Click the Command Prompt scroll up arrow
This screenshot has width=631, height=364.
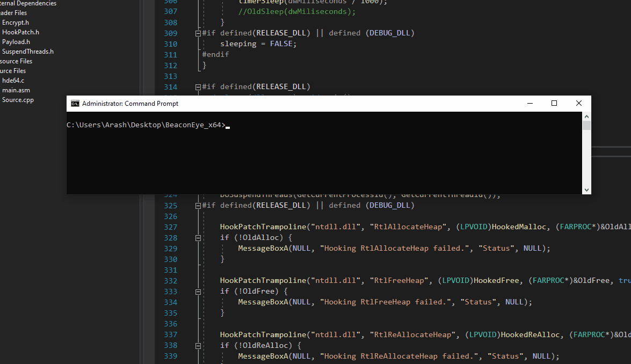click(587, 117)
